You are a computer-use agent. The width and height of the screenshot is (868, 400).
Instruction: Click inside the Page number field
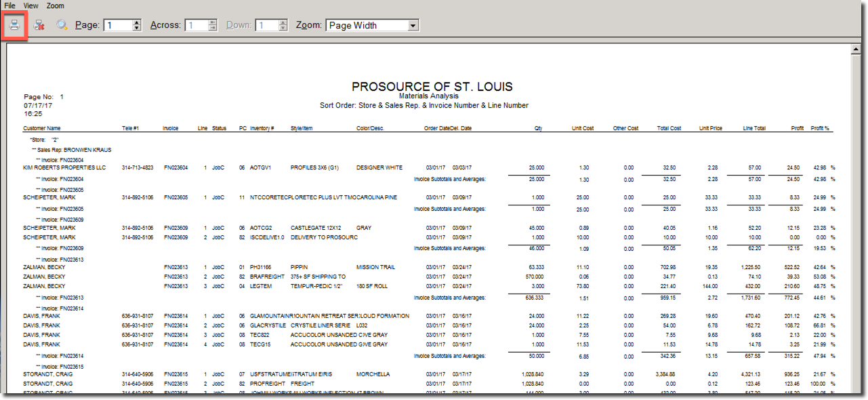(117, 26)
